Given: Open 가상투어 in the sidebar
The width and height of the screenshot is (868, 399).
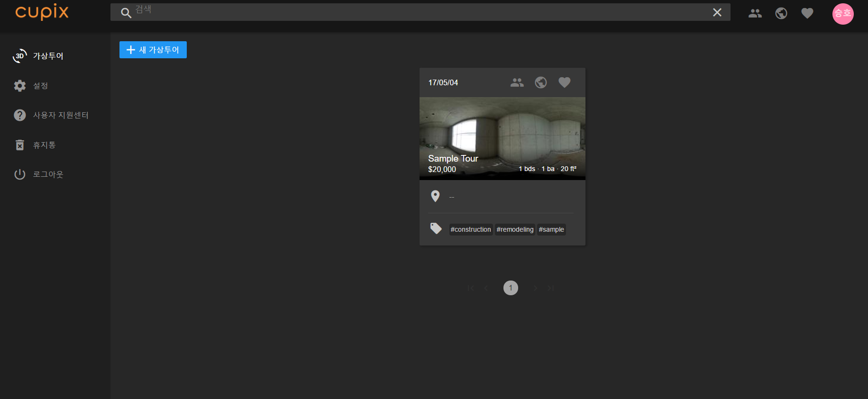Looking at the screenshot, I should pos(47,56).
